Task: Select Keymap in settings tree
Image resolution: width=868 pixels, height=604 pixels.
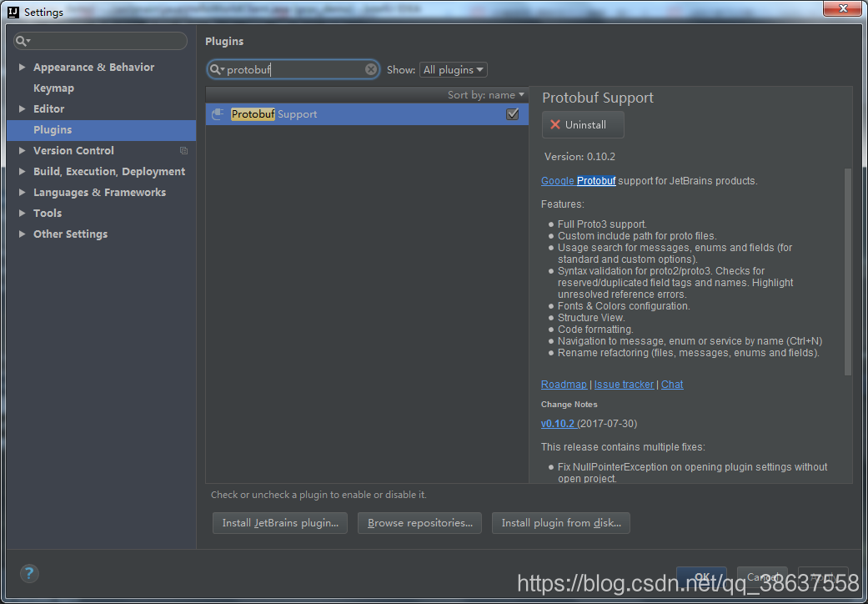Action: coord(53,88)
